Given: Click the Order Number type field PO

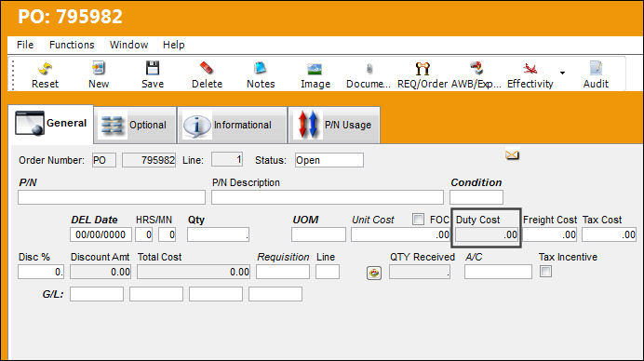Looking at the screenshot, I should [104, 160].
